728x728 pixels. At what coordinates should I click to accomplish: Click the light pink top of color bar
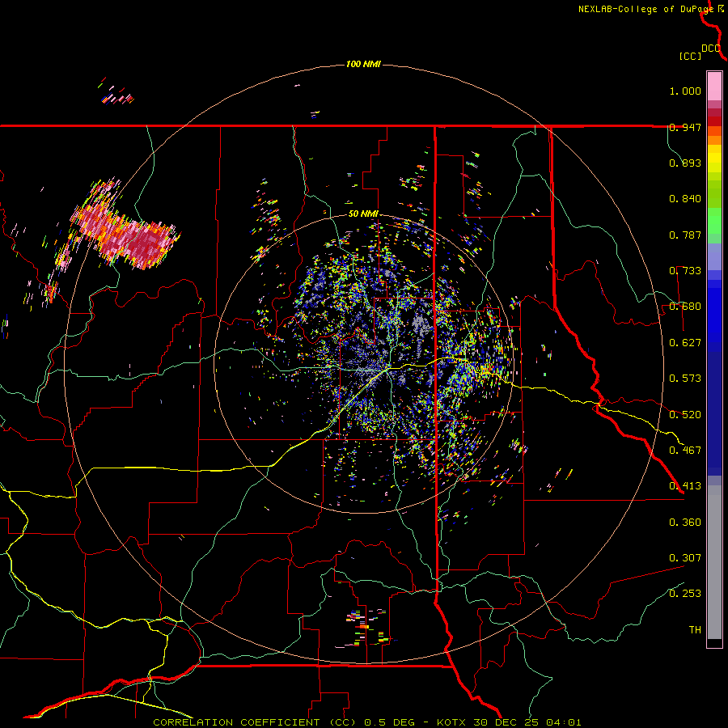coord(714,86)
